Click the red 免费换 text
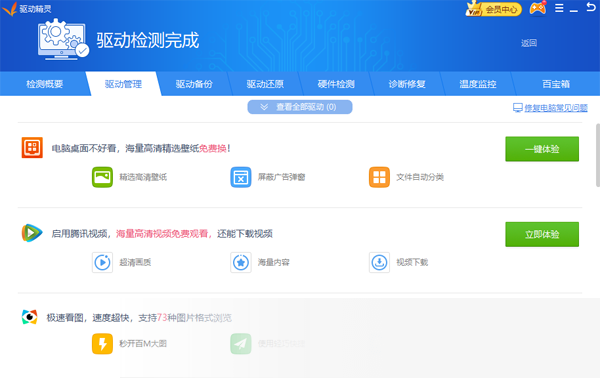This screenshot has height=378, width=600. click(x=213, y=148)
